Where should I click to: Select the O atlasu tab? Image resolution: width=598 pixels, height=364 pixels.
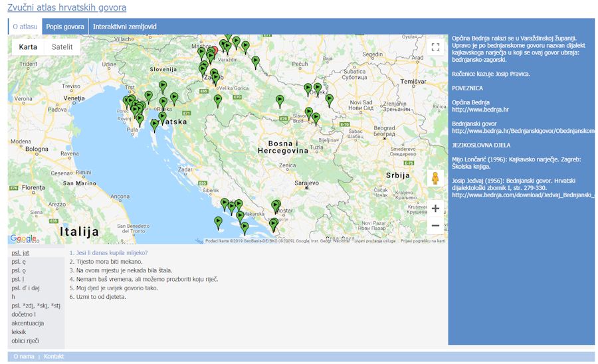[25, 27]
